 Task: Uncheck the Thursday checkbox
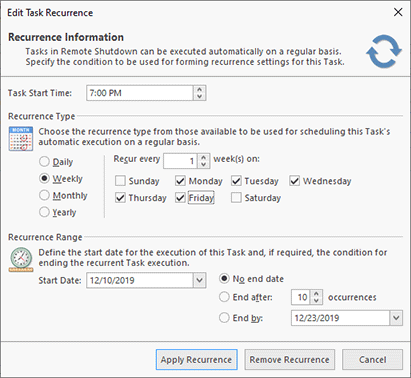coord(120,198)
